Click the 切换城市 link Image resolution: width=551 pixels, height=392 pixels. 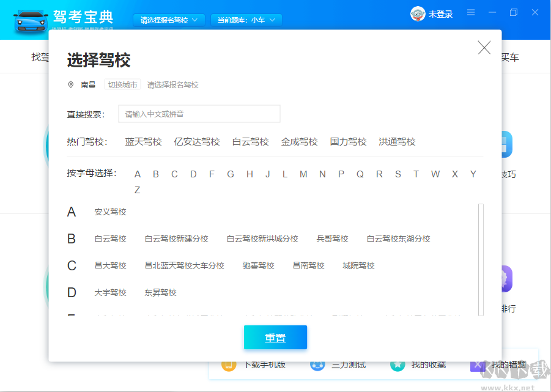(x=122, y=84)
